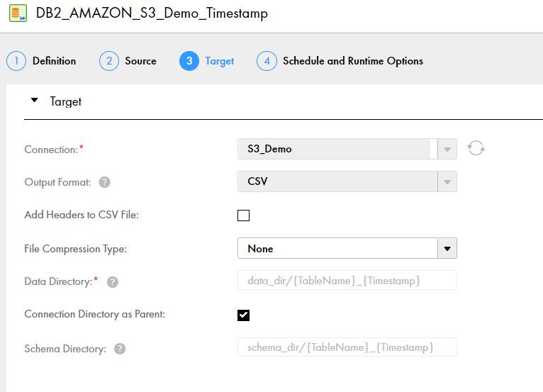The image size is (543, 392).
Task: Refresh the connection list with circular arrows icon
Action: (476, 148)
